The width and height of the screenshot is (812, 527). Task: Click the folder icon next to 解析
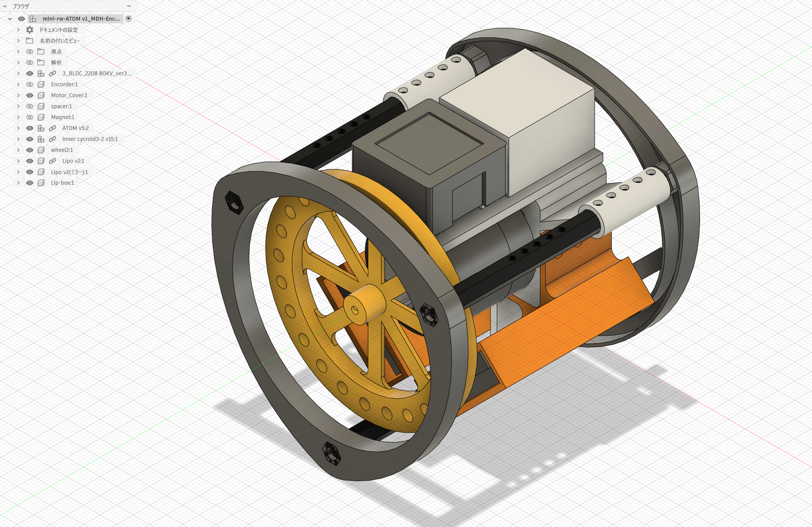[x=41, y=63]
